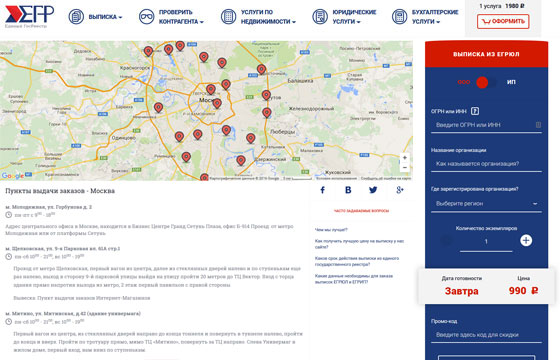
Task: Share page via Facebook icon
Action: (322, 190)
